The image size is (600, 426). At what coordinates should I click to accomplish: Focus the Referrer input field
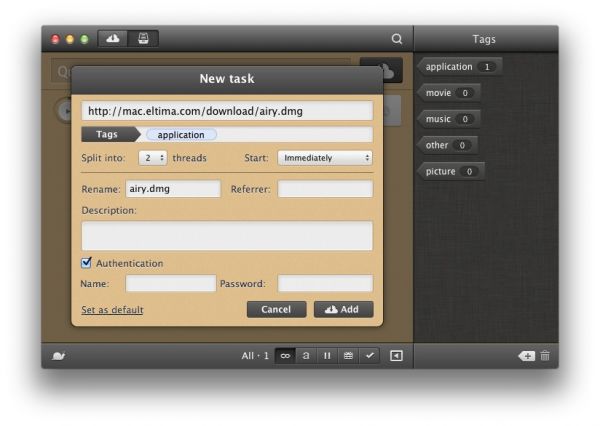point(325,189)
